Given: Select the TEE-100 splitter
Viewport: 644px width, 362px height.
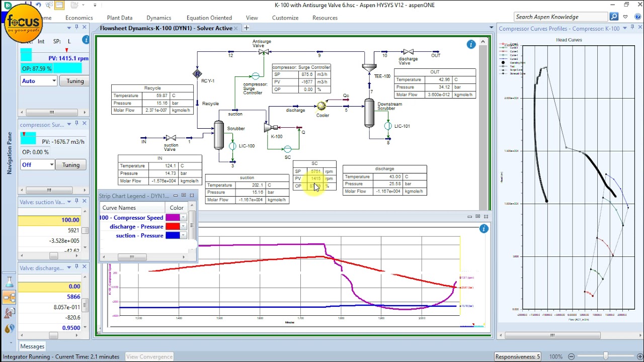Looking at the screenshot, I should (x=369, y=67).
